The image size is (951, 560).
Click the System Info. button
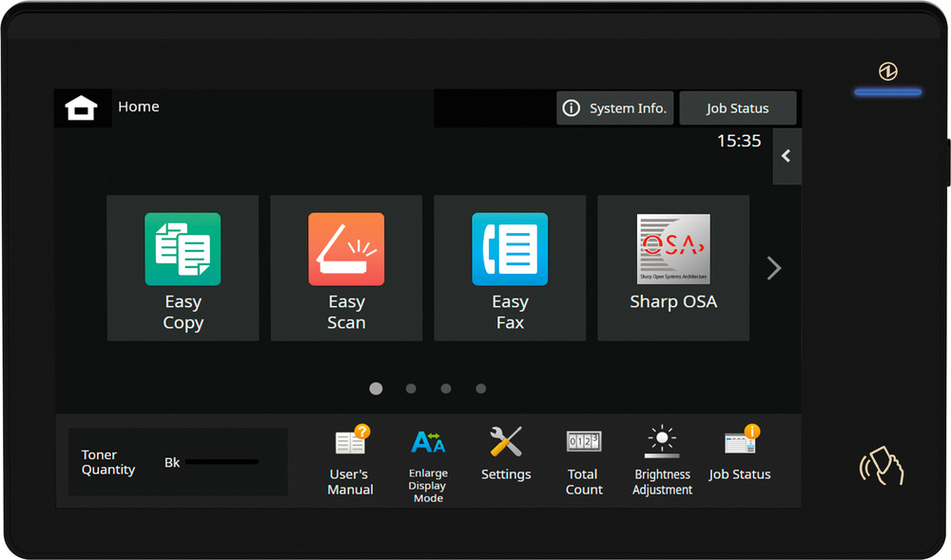pyautogui.click(x=615, y=108)
